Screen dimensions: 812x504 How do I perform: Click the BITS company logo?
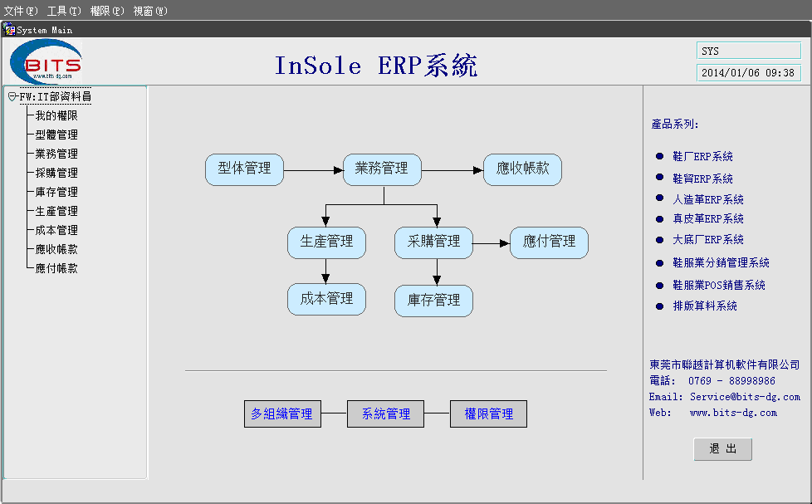46,61
